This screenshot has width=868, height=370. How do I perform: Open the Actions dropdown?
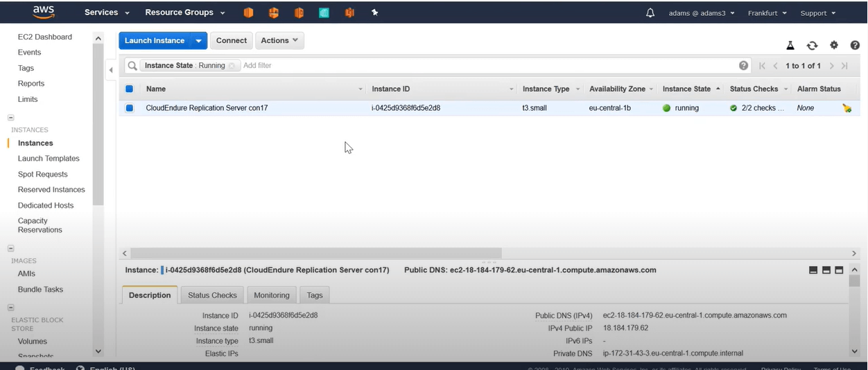(279, 41)
